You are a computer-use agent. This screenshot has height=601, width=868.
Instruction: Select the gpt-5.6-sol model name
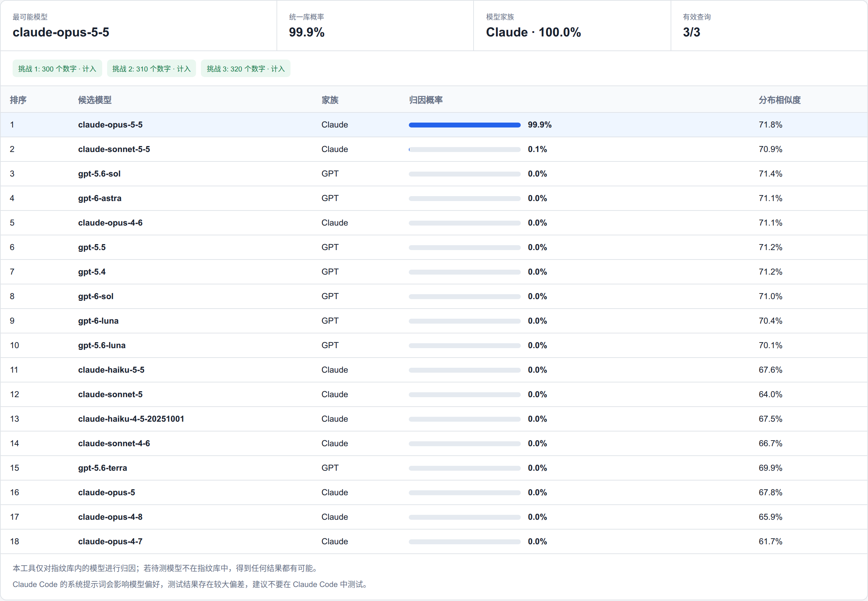click(99, 174)
